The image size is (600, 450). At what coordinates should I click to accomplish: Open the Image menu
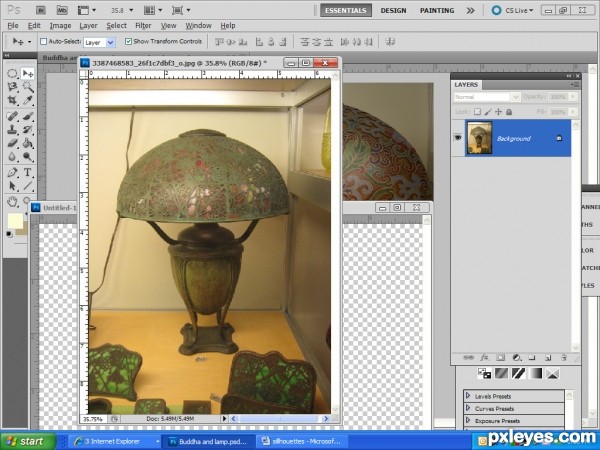[x=60, y=26]
